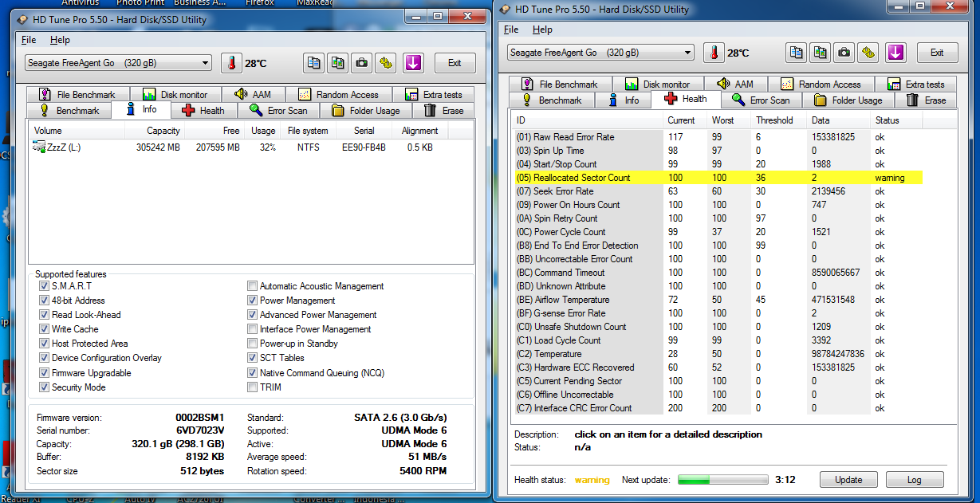
Task: Switch to Info tab in Health-tab window
Action: 623,100
